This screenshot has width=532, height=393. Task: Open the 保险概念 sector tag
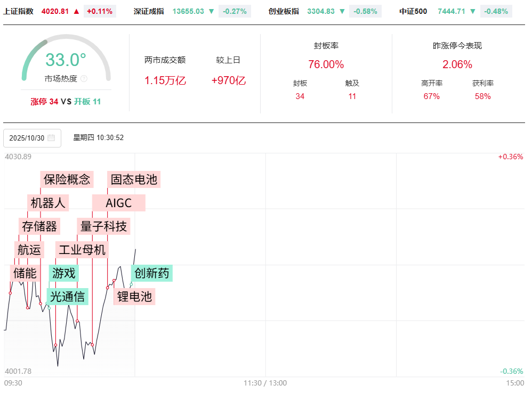pos(67,179)
